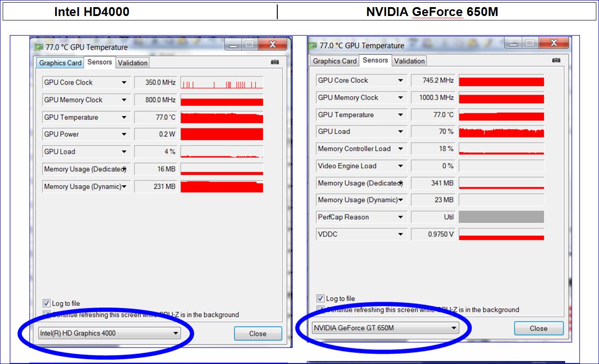Image resolution: width=599 pixels, height=364 pixels.
Task: Click the 16 MB dedicated memory value
Action: [x=156, y=169]
